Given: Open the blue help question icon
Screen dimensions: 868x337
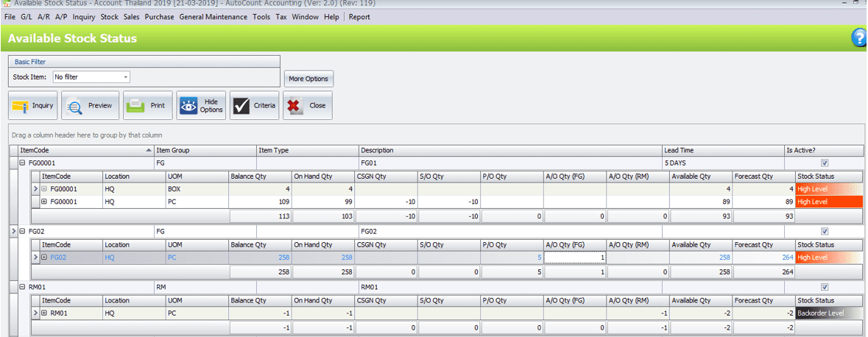Looking at the screenshot, I should click(858, 38).
